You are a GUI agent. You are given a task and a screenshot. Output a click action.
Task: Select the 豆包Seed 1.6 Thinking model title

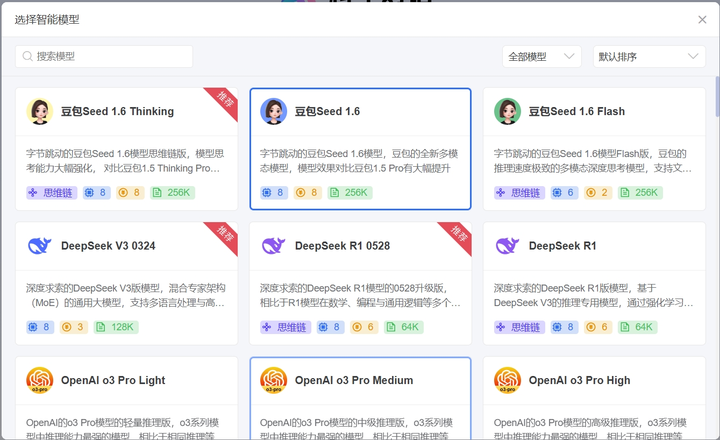(x=117, y=111)
